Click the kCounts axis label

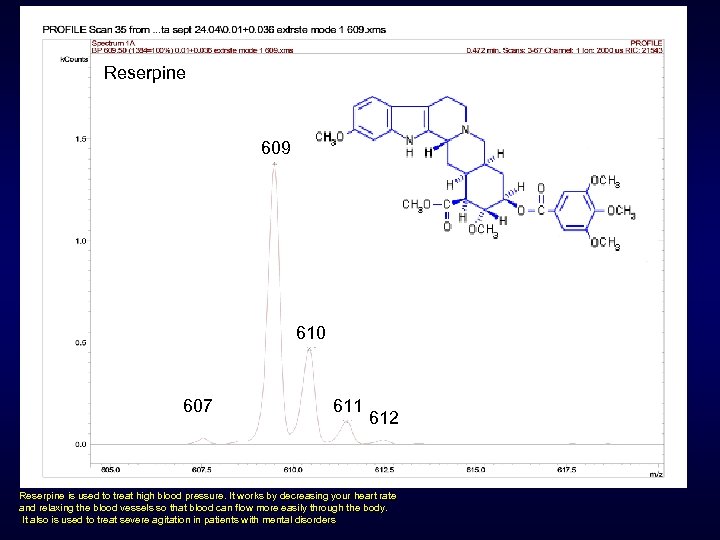coord(74,59)
